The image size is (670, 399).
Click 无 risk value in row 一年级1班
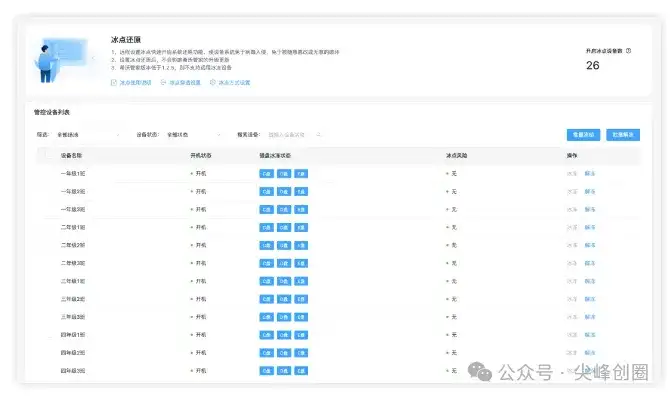point(454,173)
